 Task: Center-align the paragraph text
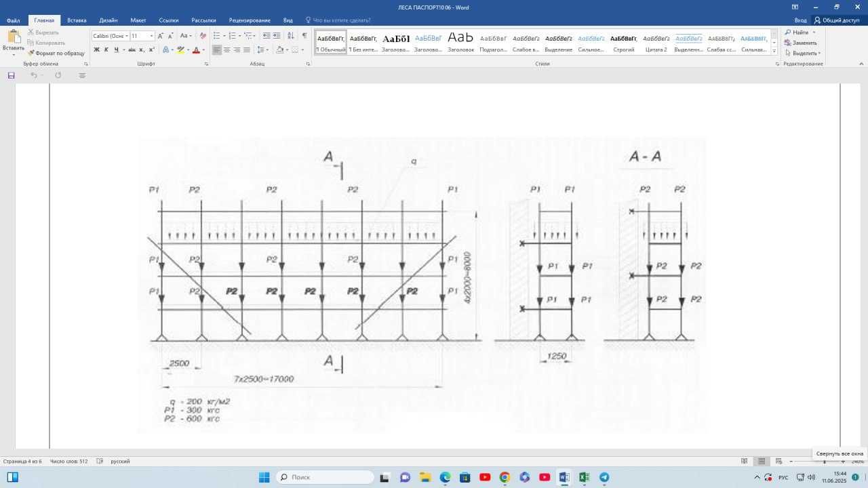tap(226, 49)
